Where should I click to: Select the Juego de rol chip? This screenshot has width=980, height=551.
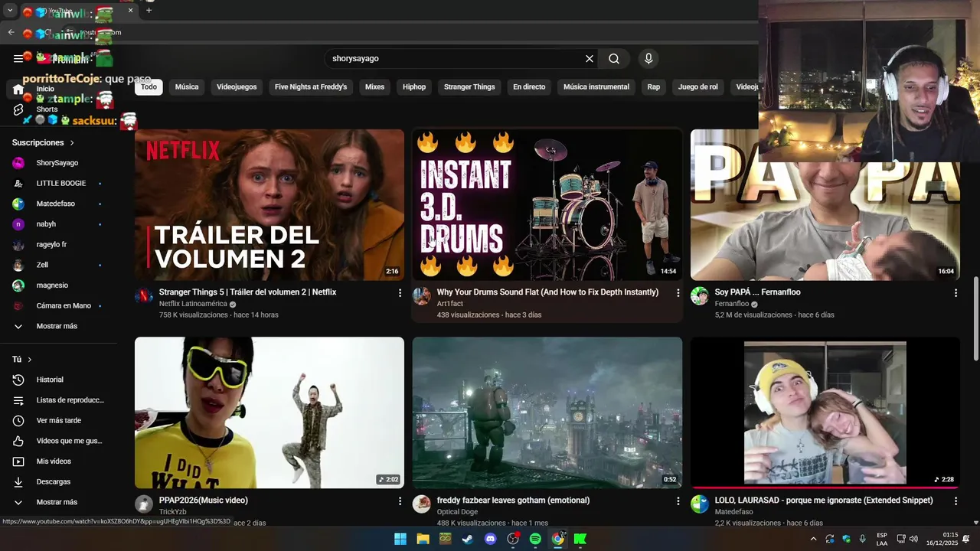click(698, 86)
